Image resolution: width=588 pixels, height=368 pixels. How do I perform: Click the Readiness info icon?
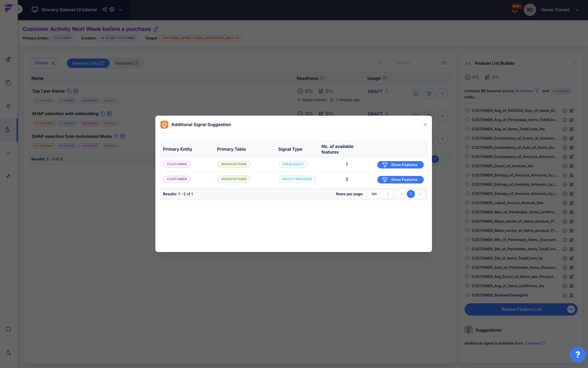click(322, 78)
